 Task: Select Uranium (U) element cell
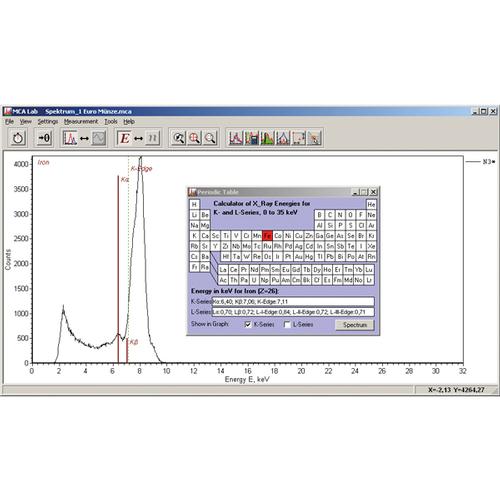254,280
